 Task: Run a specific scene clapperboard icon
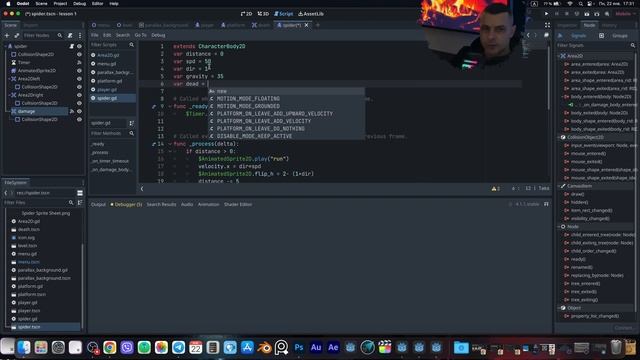click(597, 14)
